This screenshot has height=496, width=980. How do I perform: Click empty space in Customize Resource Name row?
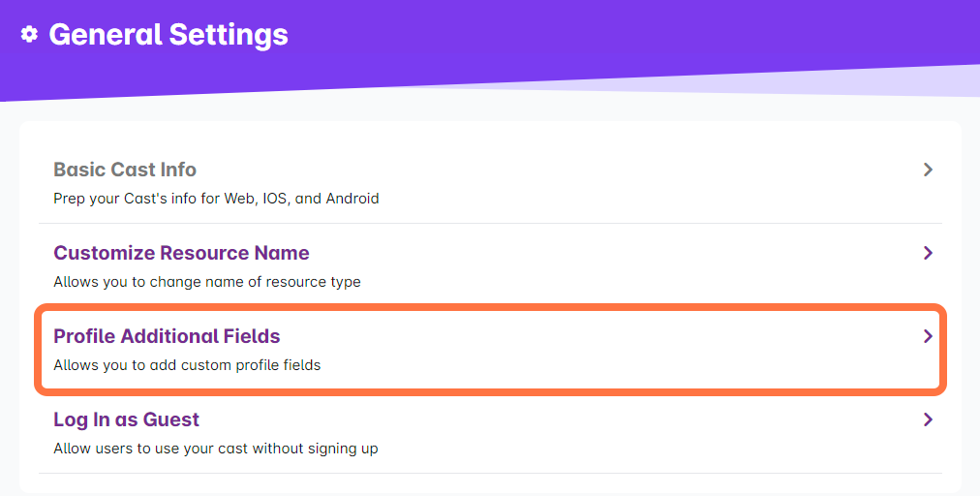(x=629, y=265)
